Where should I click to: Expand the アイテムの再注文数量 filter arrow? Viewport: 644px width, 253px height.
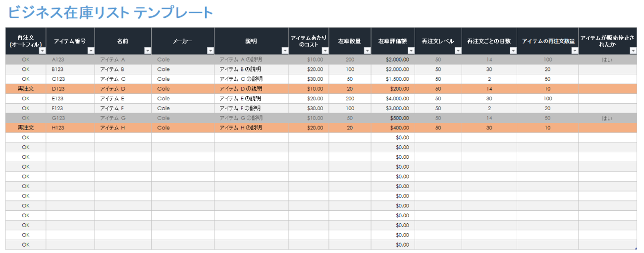tap(575, 51)
